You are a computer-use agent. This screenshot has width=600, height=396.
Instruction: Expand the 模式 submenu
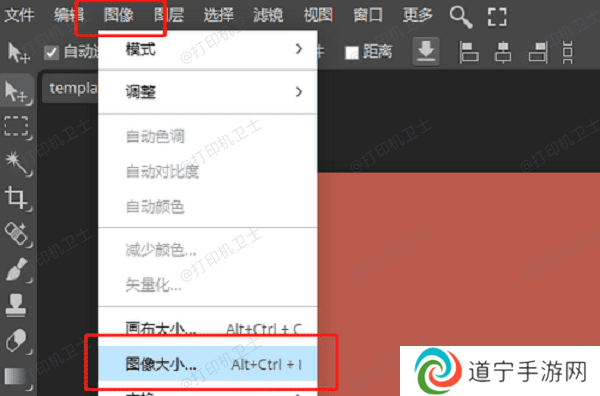(208, 50)
